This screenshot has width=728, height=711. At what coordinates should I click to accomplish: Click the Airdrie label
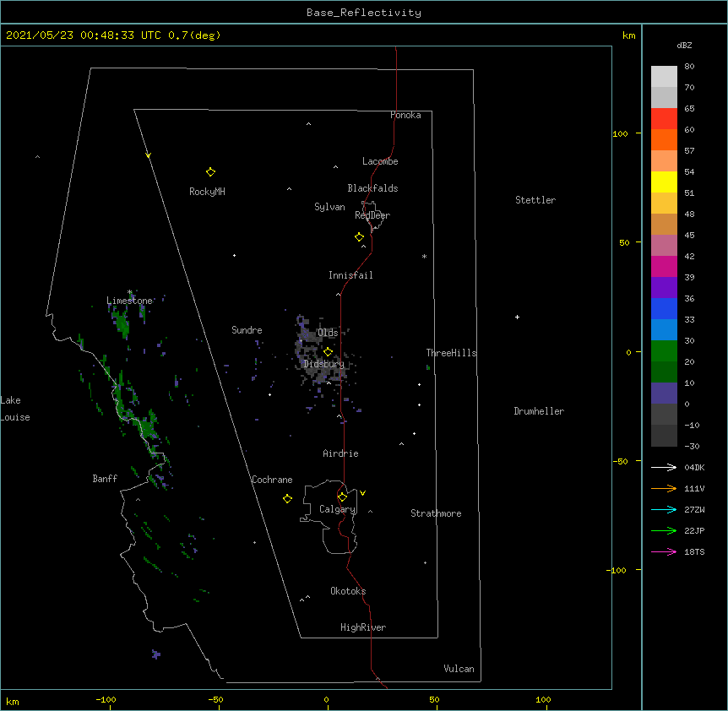point(340,453)
